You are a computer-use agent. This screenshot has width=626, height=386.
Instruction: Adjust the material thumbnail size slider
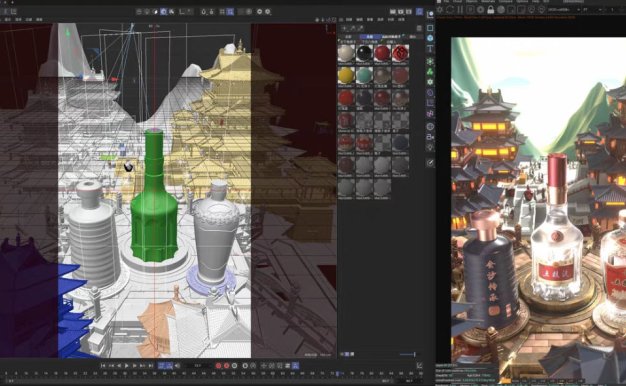tap(408, 354)
